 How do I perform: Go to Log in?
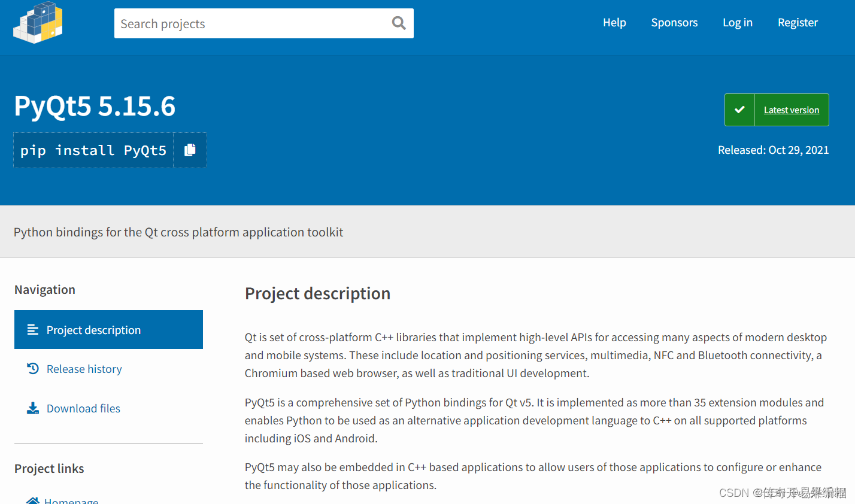click(x=738, y=23)
